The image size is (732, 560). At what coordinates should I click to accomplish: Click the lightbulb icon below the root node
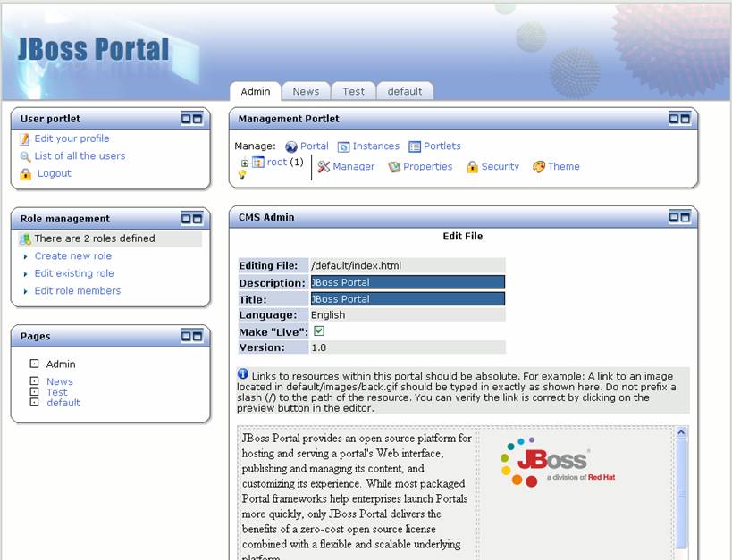click(242, 174)
